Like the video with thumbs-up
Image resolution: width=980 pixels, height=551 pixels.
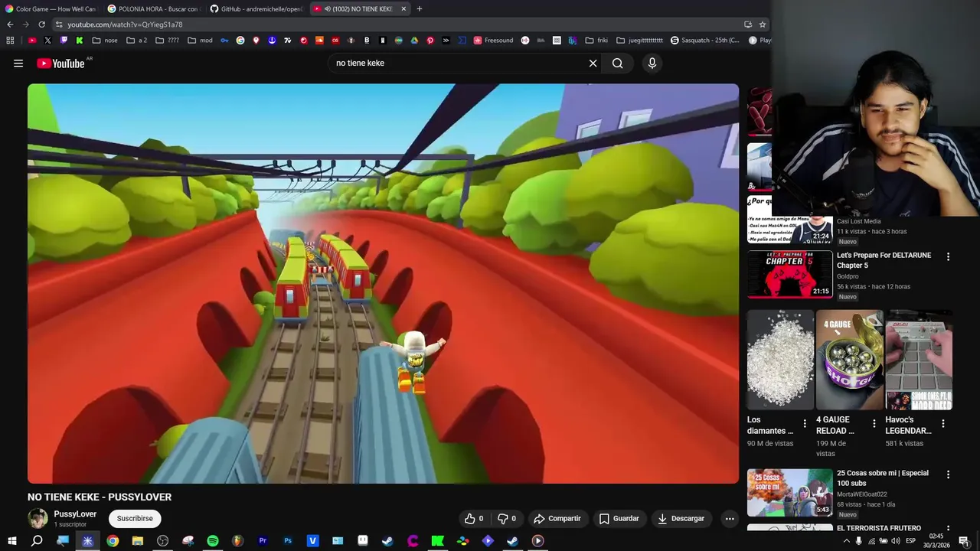pos(474,519)
